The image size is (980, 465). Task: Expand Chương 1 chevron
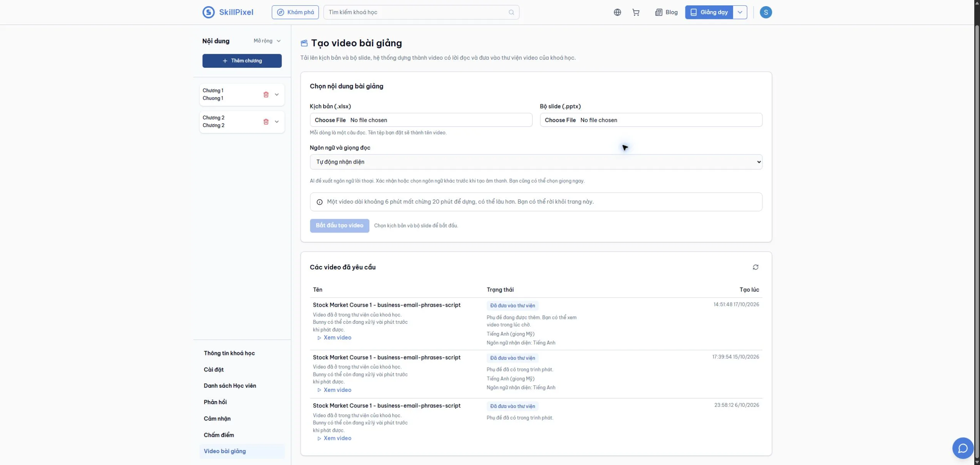coord(276,94)
